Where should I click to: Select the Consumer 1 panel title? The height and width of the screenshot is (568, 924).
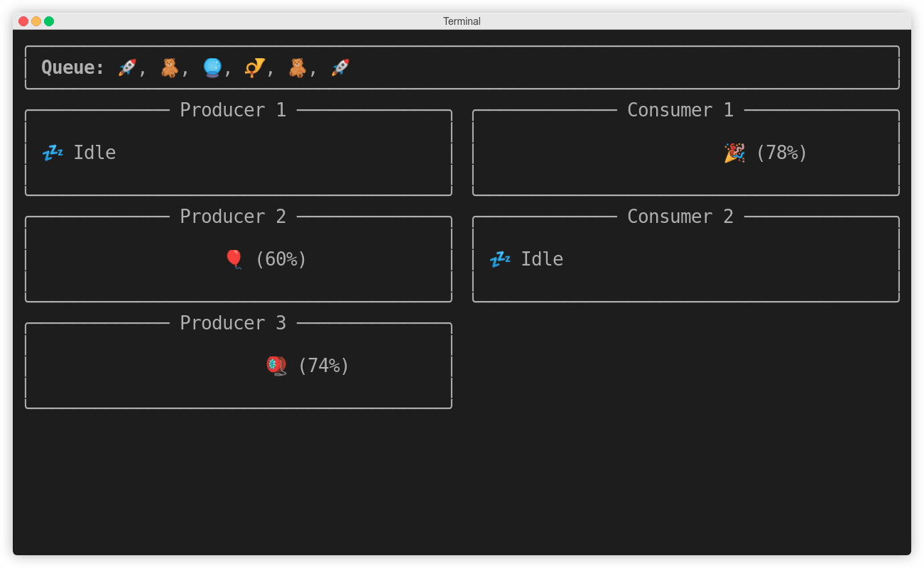coord(680,109)
